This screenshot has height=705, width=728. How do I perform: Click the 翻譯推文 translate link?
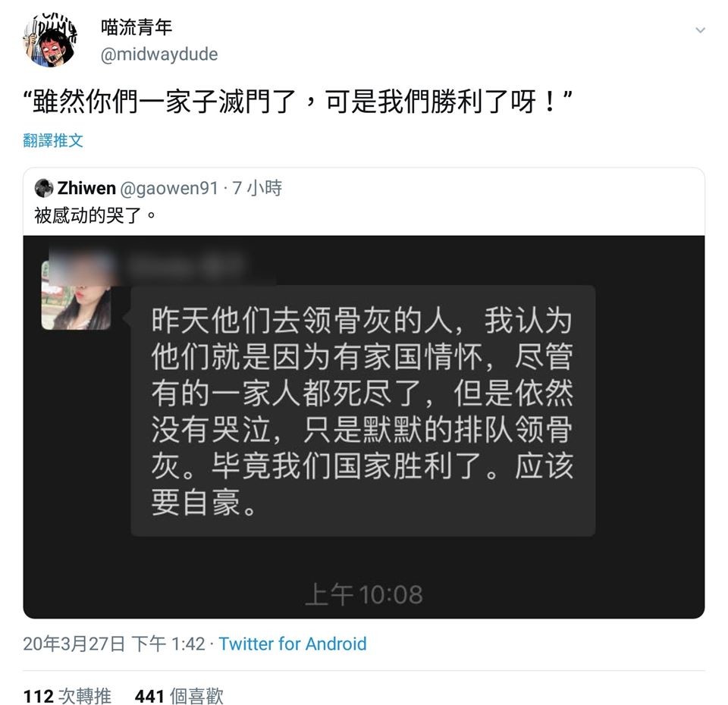click(53, 140)
